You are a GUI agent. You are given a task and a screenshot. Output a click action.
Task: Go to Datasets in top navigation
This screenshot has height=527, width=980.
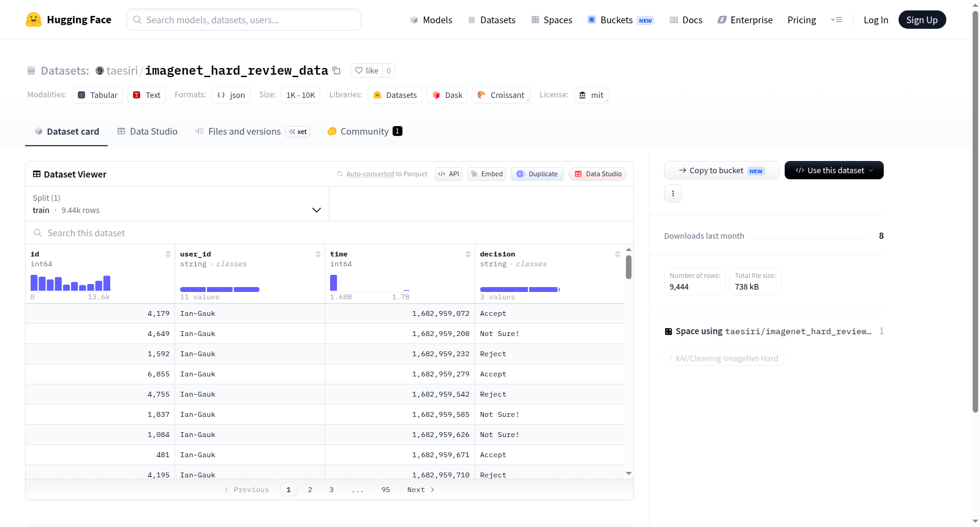tap(491, 20)
